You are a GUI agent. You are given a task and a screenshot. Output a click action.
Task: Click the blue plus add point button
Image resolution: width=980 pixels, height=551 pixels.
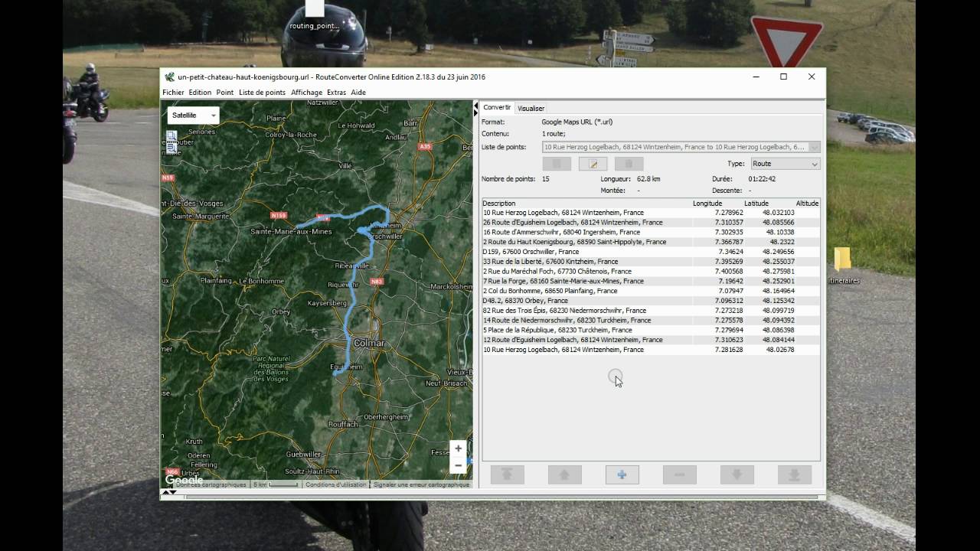(622, 474)
